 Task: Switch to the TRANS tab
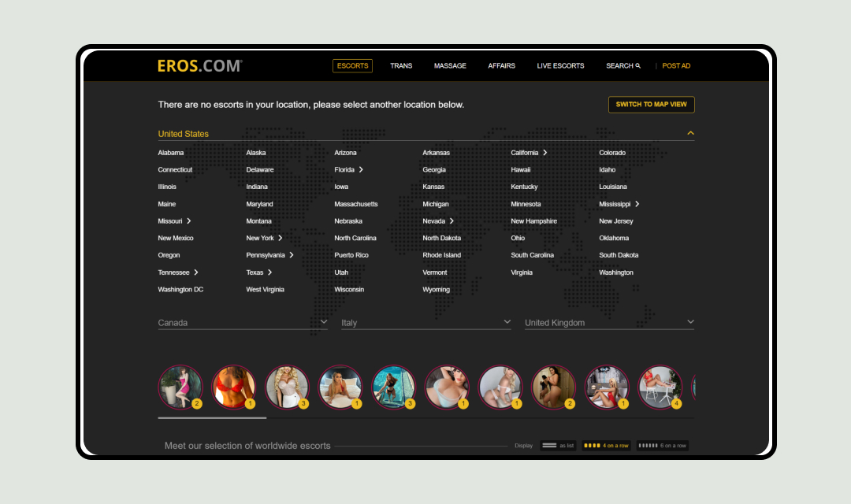[x=401, y=66]
